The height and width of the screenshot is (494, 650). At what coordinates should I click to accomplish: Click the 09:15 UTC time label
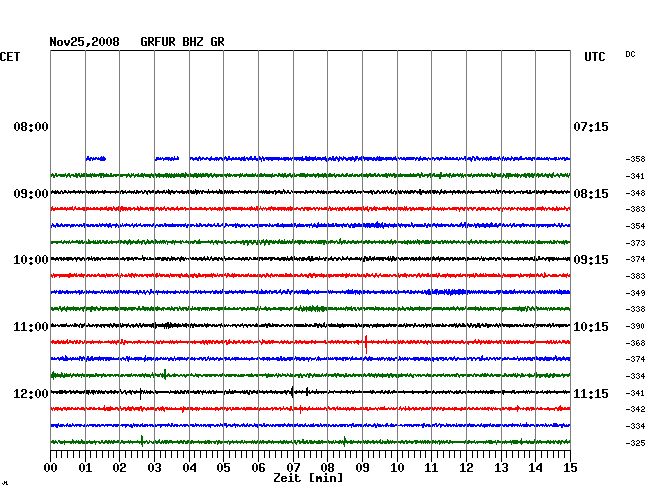coord(591,260)
